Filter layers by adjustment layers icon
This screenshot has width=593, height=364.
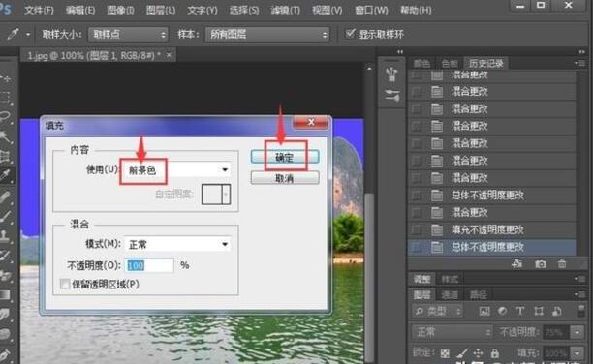[x=502, y=311]
